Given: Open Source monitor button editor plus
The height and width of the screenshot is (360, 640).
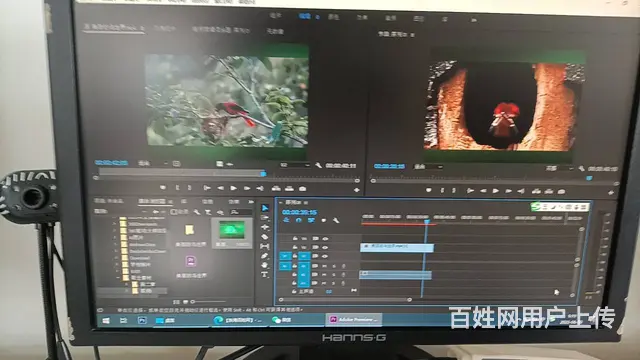Looking at the screenshot, I should [356, 190].
